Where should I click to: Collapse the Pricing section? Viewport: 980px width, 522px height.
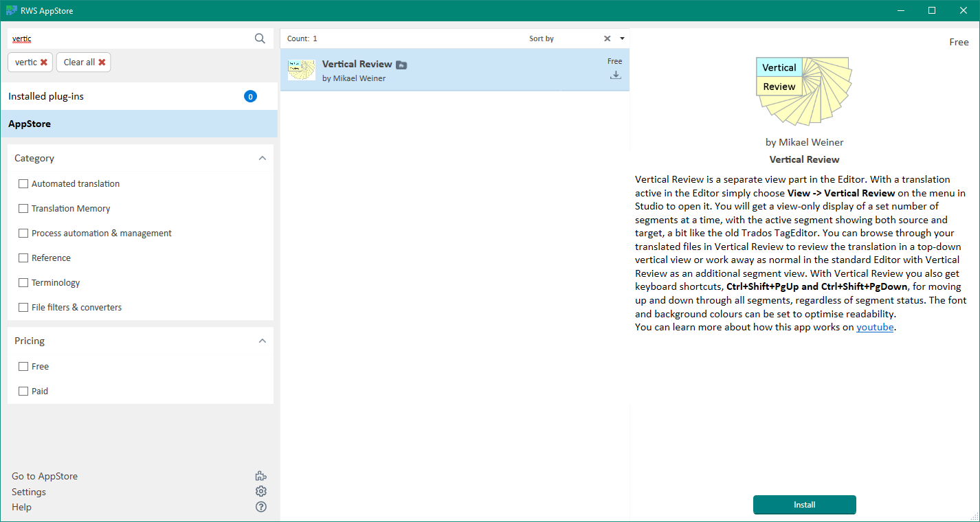coord(262,341)
